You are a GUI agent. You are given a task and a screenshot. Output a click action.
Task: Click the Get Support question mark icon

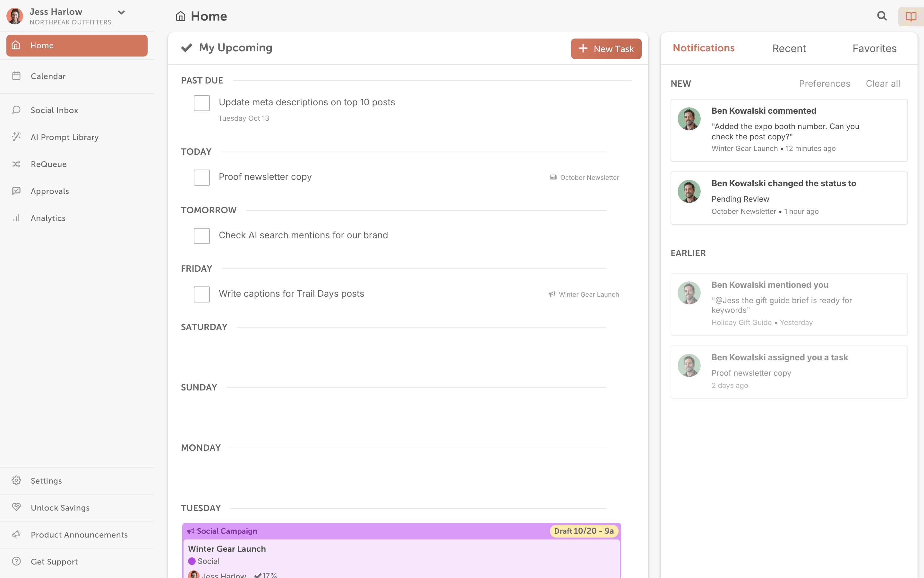[16, 561]
